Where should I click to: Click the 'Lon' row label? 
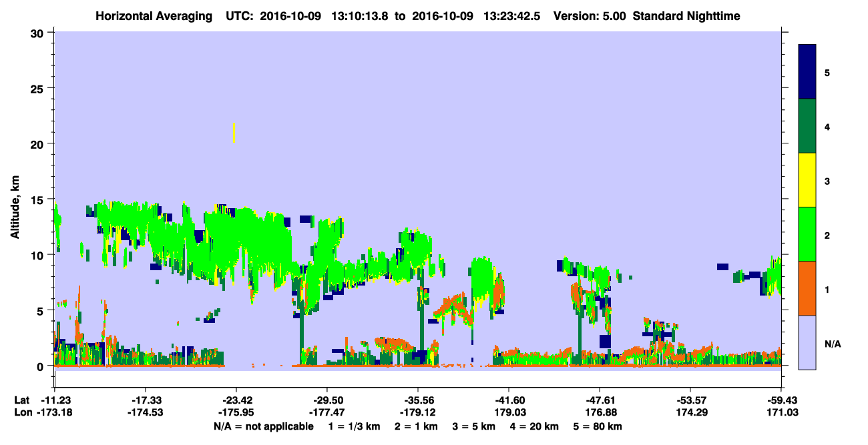tap(22, 413)
